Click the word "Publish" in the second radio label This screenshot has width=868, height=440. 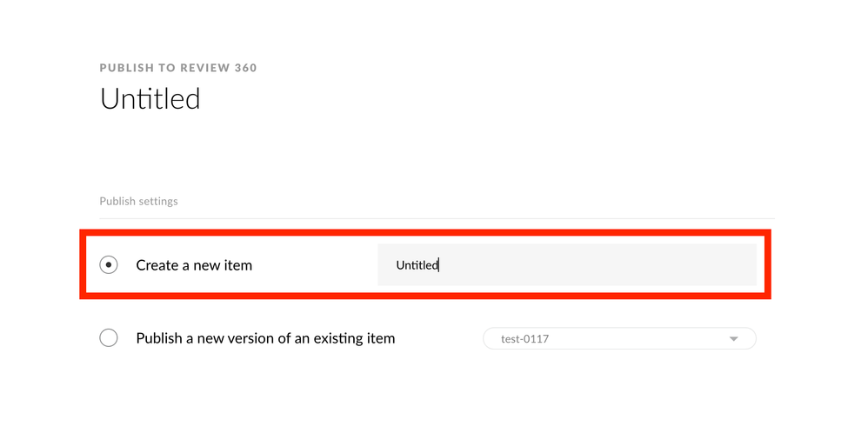pos(159,338)
